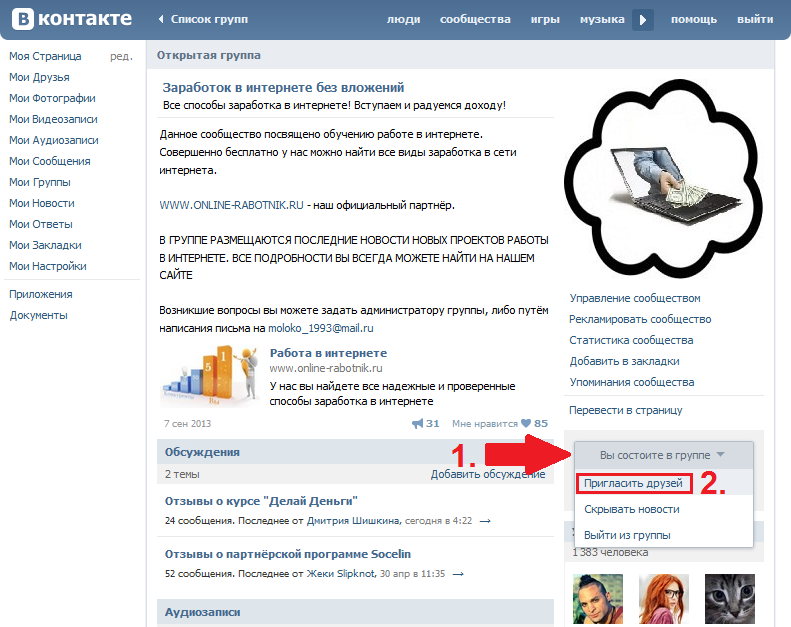The image size is (791, 627).
Task: Click the megaphone share icon with count 31
Action: [x=418, y=423]
